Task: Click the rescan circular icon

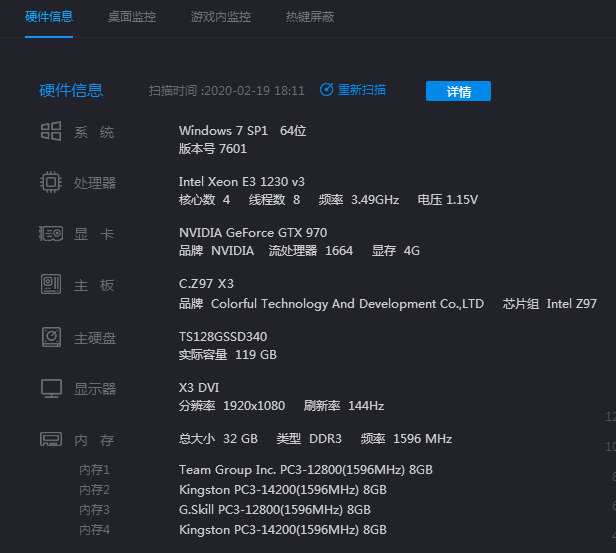Action: click(326, 90)
